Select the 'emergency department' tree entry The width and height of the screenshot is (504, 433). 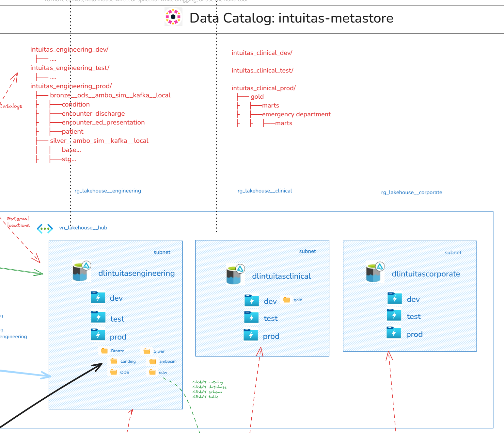[296, 114]
